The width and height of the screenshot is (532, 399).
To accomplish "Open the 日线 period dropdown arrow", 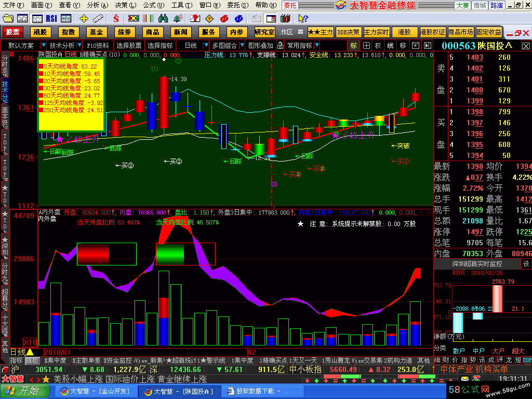I will (206, 45).
